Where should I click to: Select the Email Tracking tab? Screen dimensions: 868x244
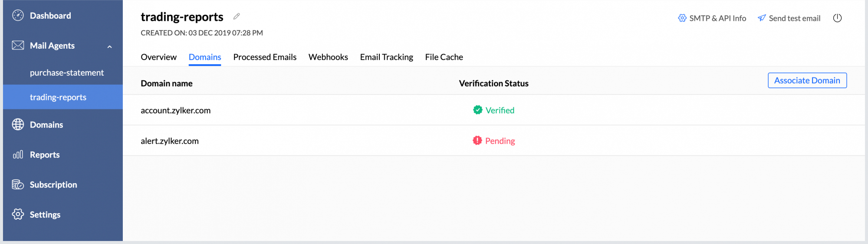[x=386, y=57]
